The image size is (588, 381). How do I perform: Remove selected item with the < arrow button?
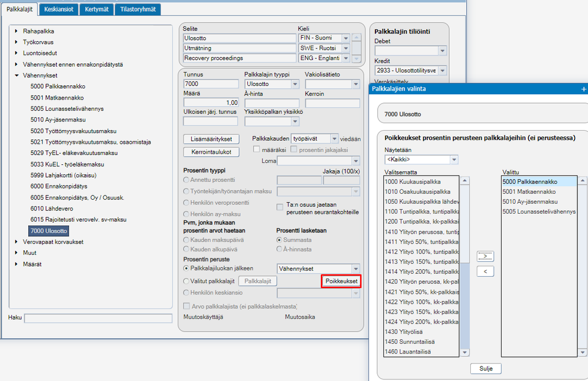[x=485, y=271]
